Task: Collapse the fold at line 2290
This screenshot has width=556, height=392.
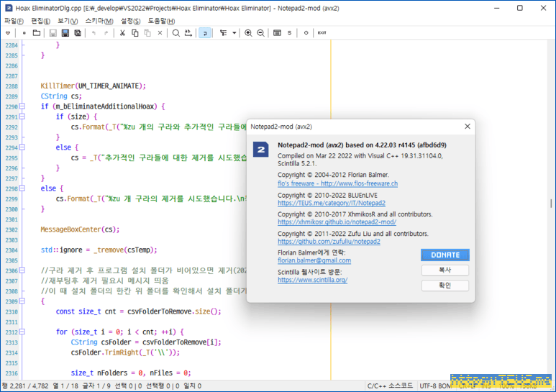Action: point(22,106)
